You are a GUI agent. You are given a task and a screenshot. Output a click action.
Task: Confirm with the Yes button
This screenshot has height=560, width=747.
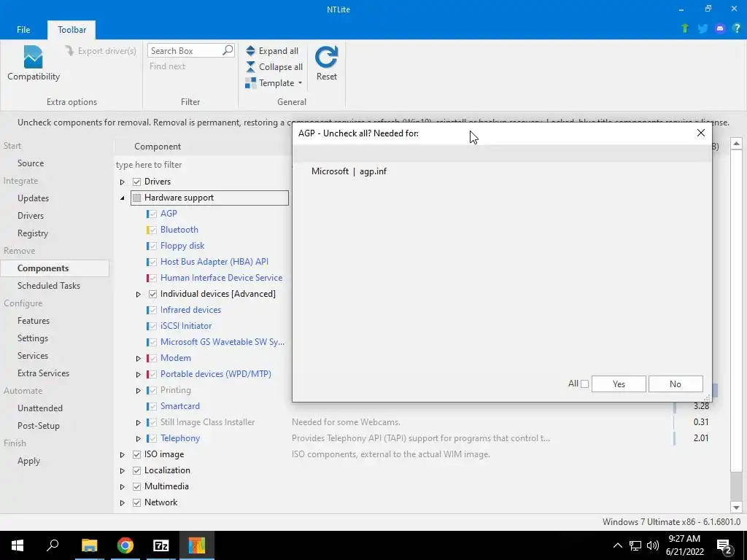coord(619,384)
